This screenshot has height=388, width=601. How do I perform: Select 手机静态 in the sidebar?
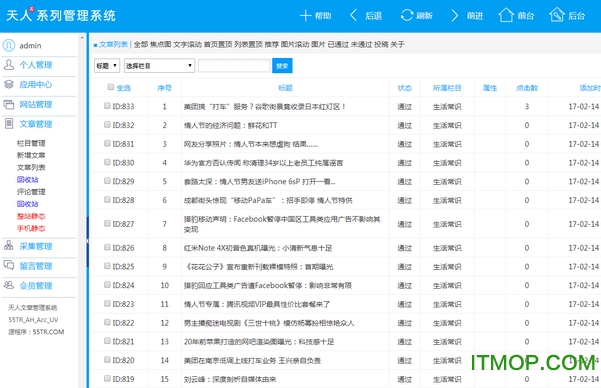point(31,228)
